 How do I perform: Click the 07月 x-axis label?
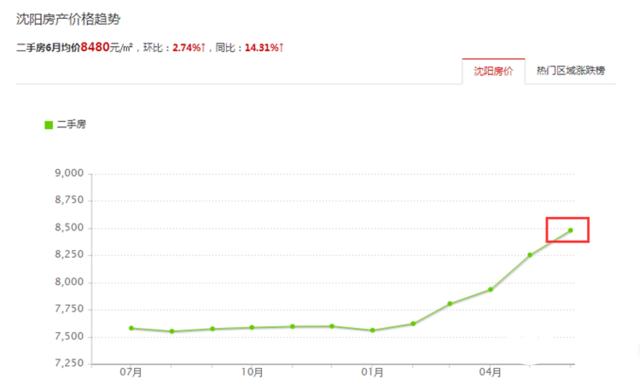131,372
